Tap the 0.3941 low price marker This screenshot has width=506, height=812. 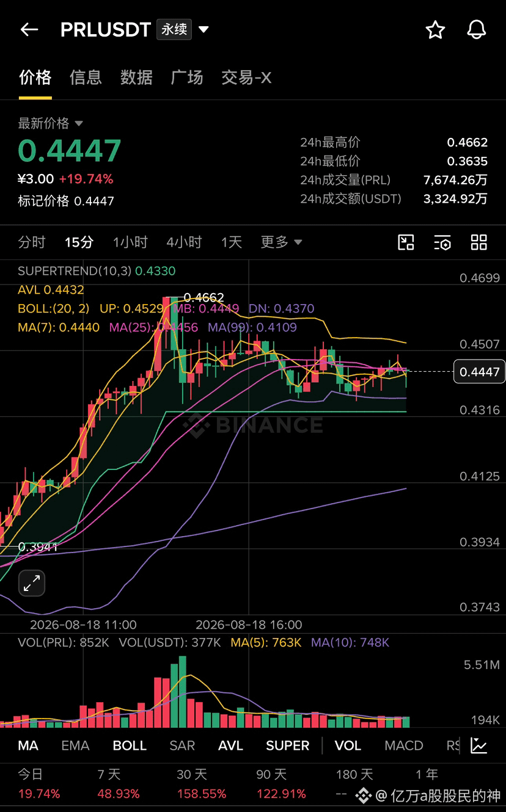coord(38,547)
